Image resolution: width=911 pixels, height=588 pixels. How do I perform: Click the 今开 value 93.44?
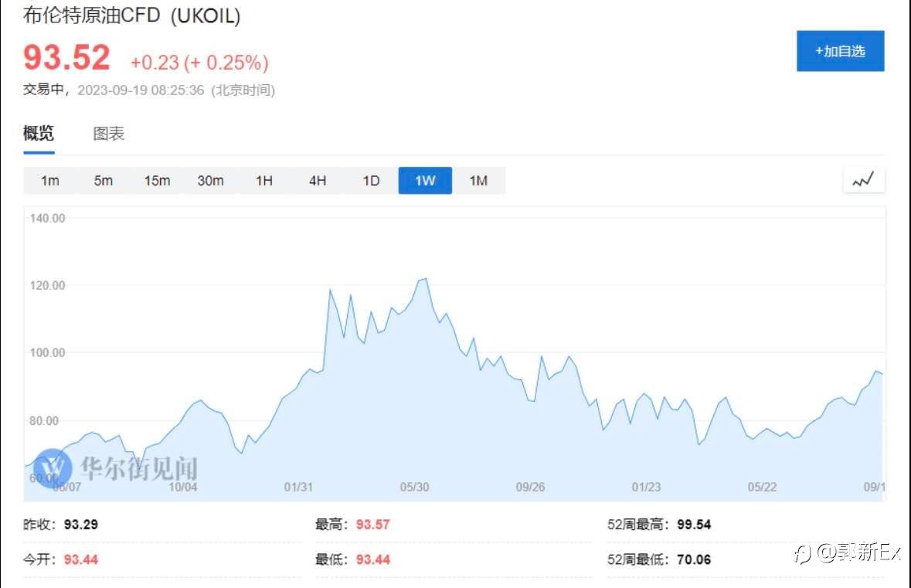click(x=81, y=559)
